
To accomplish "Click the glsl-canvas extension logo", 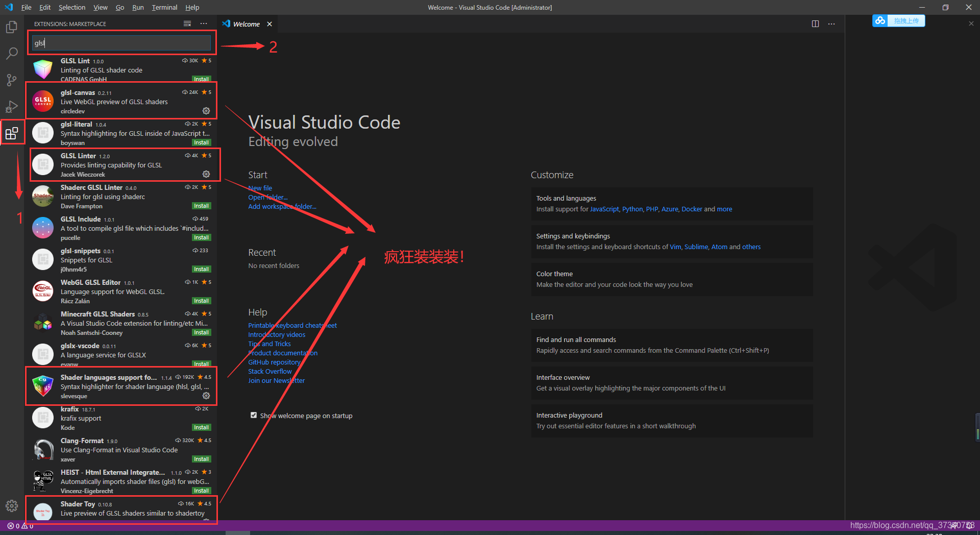I will coord(43,101).
